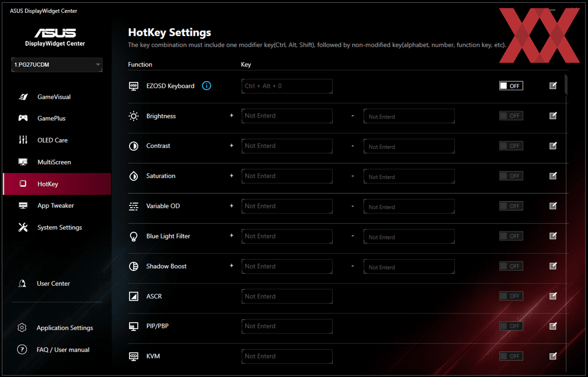
Task: Edit the KVM hotkey with pencil icon
Action: (x=553, y=356)
